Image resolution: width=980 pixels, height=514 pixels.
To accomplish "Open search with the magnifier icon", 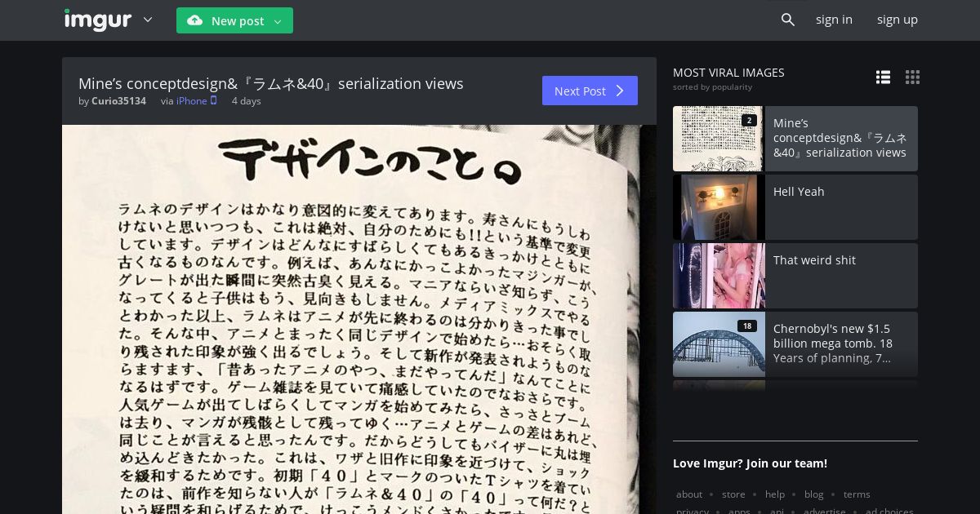I will coord(788,20).
